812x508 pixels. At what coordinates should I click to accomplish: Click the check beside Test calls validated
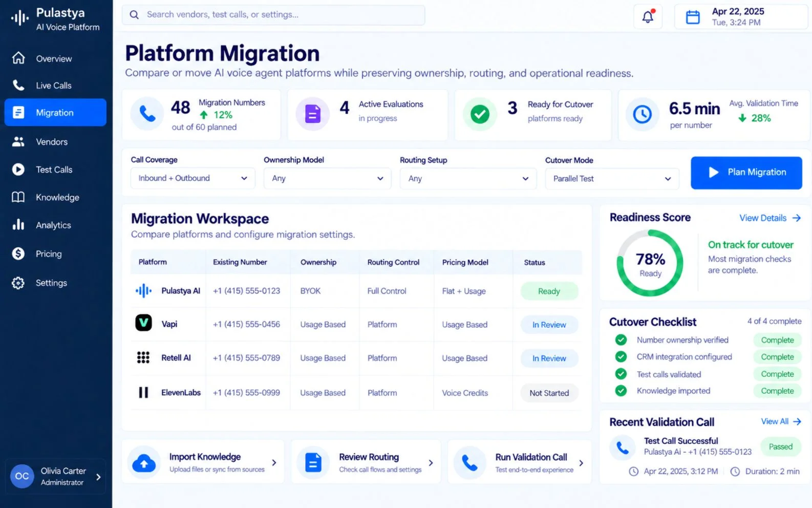click(x=621, y=374)
